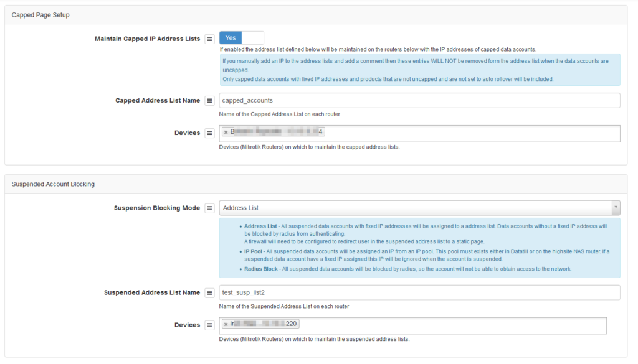The height and width of the screenshot is (364, 638).
Task: Open menu icon next to Maintain Capped IP Address Lists
Action: 209,39
